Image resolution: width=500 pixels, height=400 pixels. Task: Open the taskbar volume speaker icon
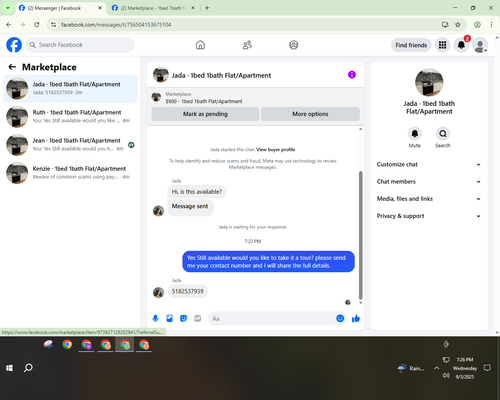[446, 376]
